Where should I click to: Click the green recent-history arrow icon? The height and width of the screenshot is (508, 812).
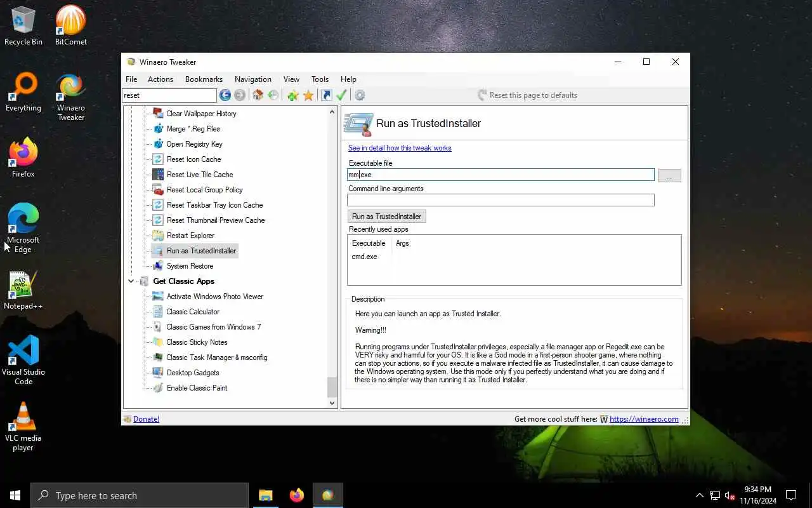(273, 95)
